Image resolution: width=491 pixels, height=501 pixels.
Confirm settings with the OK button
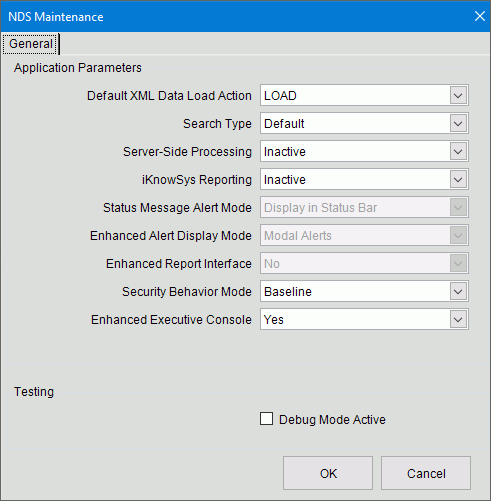[x=328, y=473]
